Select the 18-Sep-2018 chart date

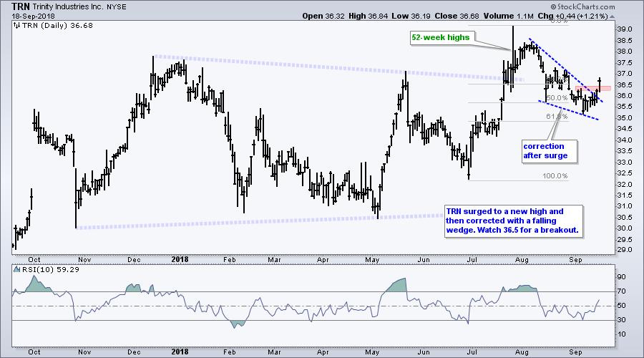pyautogui.click(x=33, y=16)
